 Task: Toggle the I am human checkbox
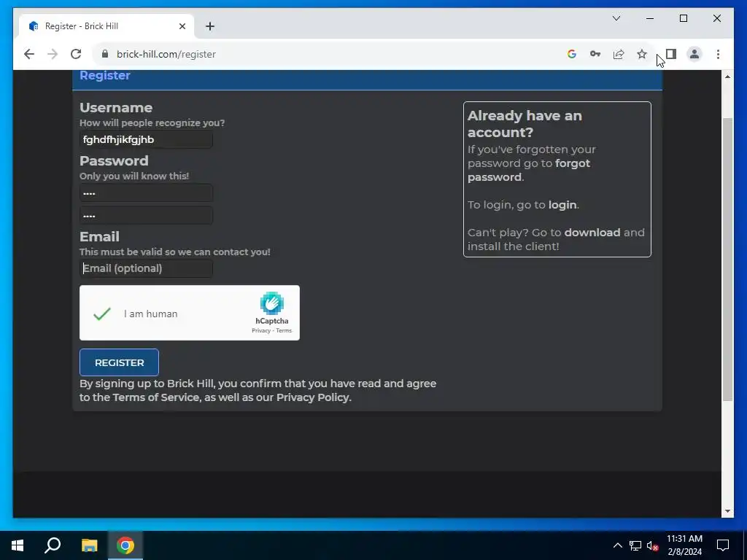[102, 314]
